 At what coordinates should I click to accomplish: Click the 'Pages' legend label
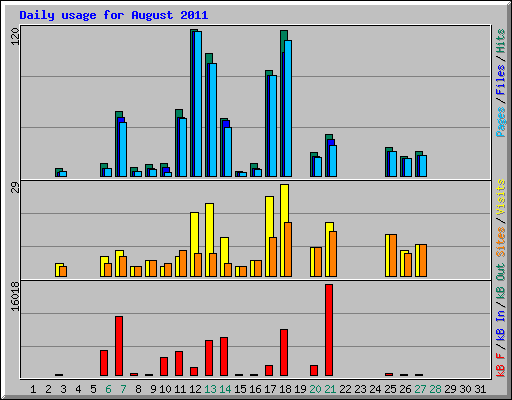pos(500,122)
